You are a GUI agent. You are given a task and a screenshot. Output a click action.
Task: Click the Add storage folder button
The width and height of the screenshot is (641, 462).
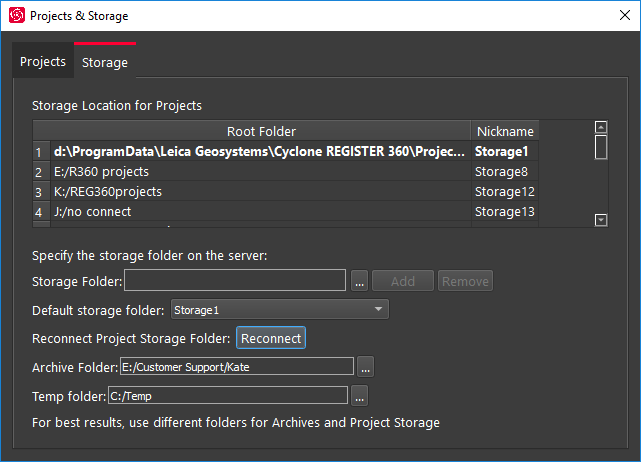(402, 281)
